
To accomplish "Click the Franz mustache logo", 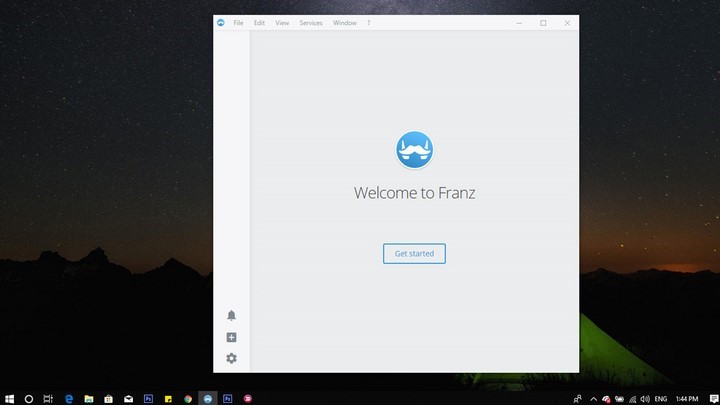I will point(414,150).
